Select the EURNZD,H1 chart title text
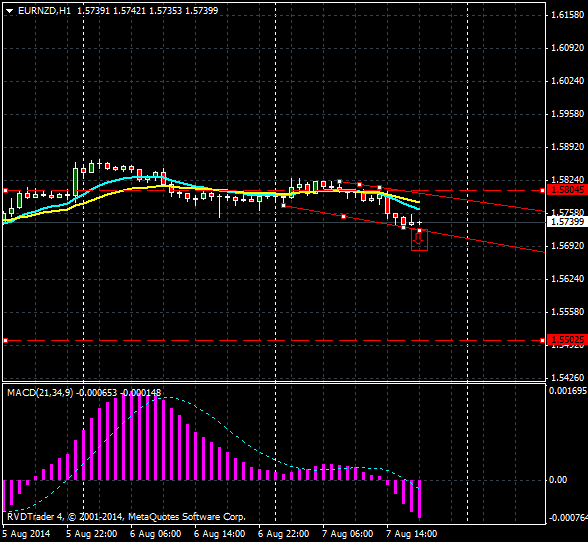The height and width of the screenshot is (542, 588). point(44,11)
